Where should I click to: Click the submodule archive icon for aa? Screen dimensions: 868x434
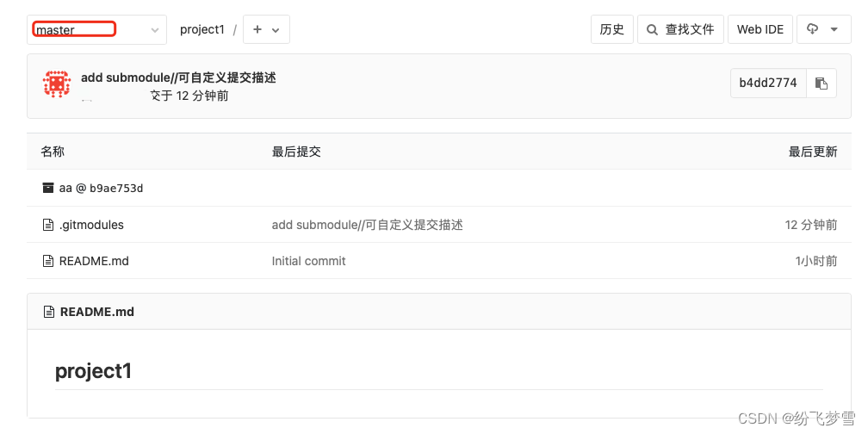point(48,188)
